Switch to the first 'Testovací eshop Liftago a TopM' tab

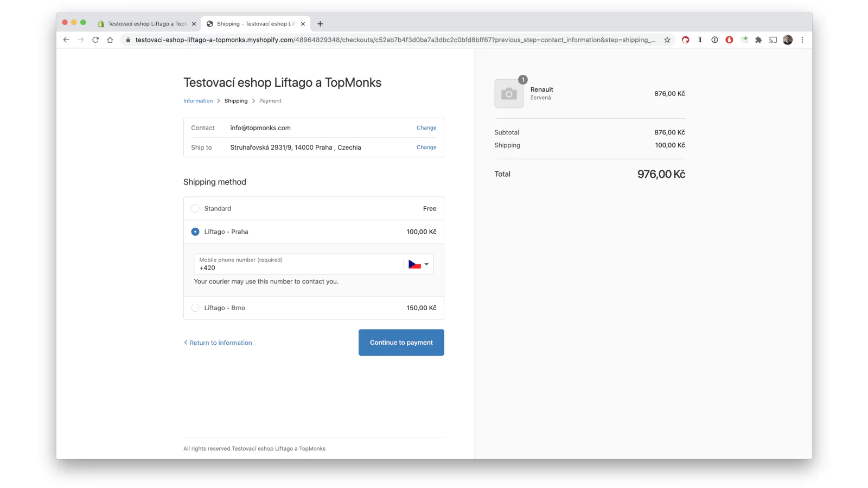[x=146, y=24]
